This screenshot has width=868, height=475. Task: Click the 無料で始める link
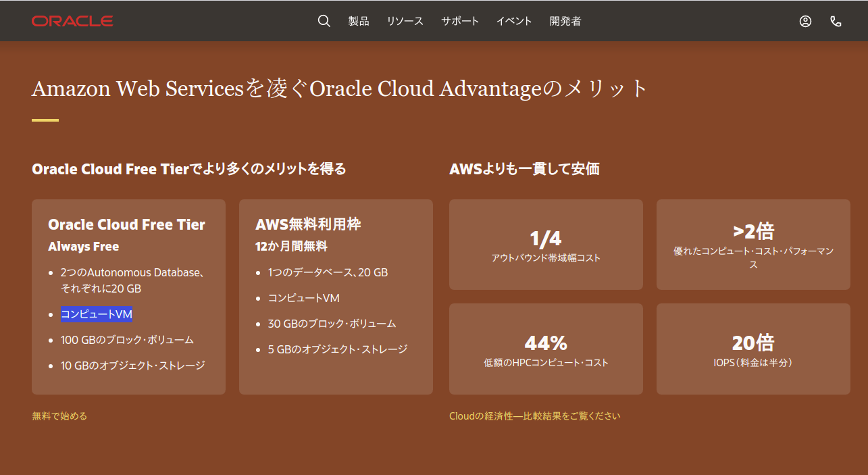pos(59,416)
